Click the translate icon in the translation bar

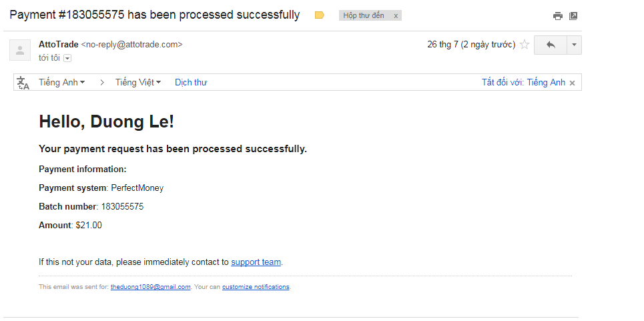(x=23, y=83)
